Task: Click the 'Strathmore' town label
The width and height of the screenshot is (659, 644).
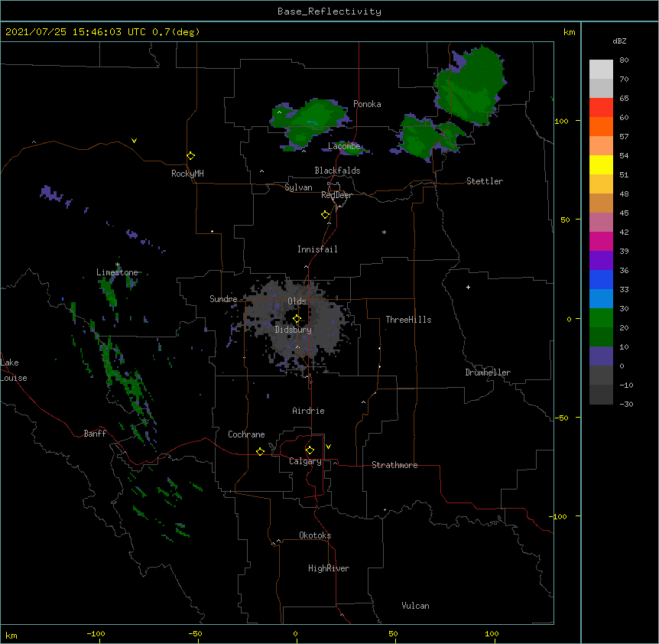Action: pyautogui.click(x=394, y=465)
